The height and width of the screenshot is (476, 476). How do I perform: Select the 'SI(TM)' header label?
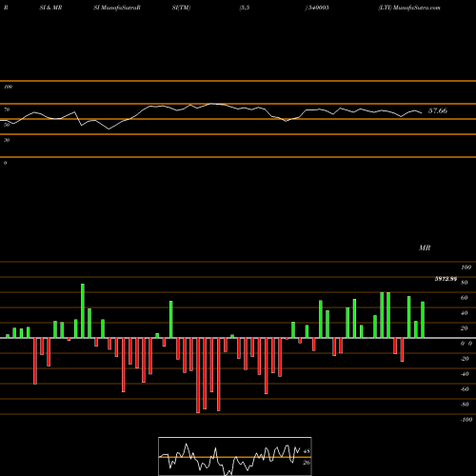point(181,8)
